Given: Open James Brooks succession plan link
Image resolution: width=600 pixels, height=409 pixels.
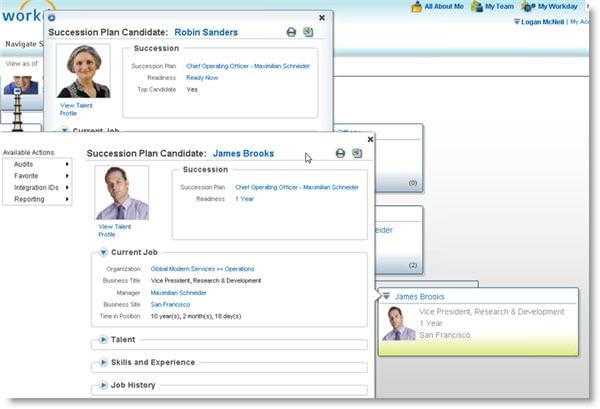Looking at the screenshot, I should click(297, 187).
